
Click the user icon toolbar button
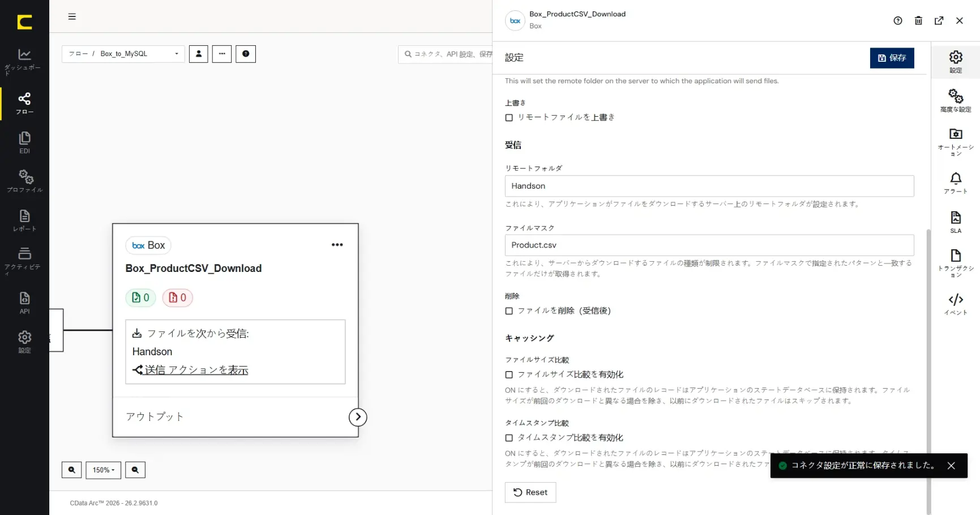[x=199, y=54]
